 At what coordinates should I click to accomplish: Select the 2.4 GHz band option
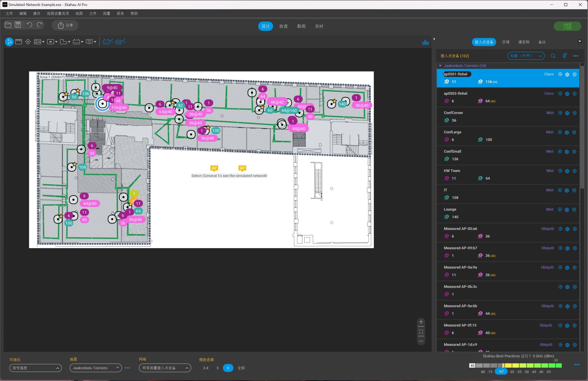point(205,368)
